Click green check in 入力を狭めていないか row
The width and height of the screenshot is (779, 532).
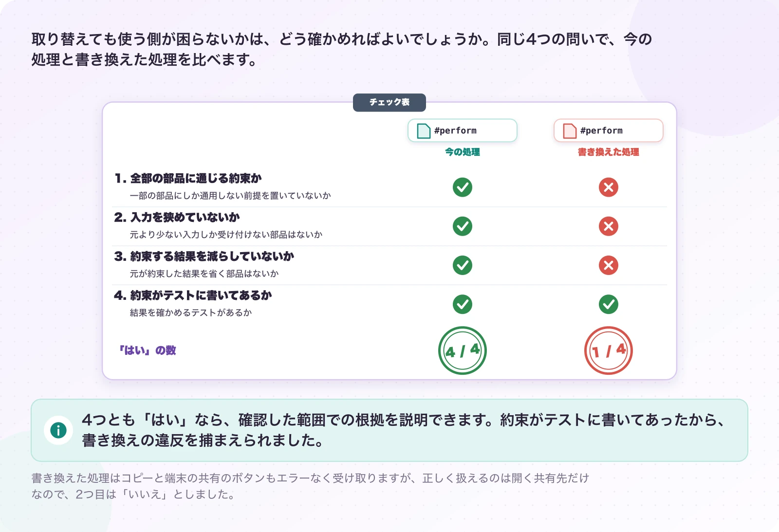[463, 226]
